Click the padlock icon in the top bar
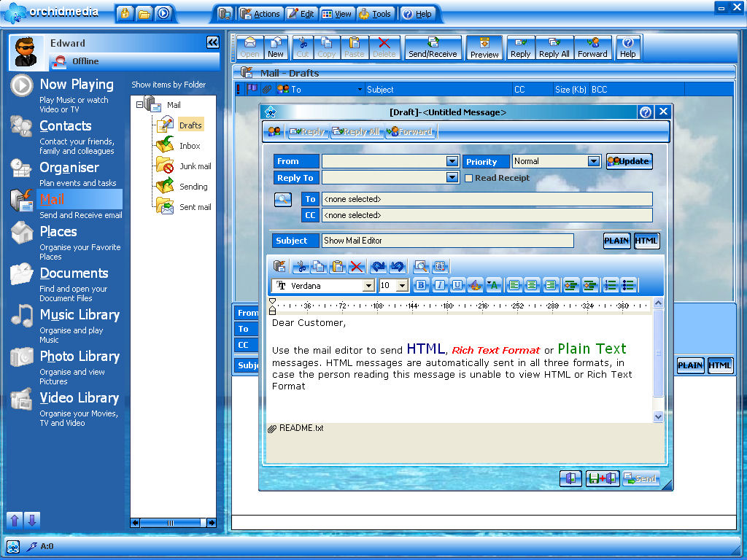The width and height of the screenshot is (747, 560). coord(125,13)
